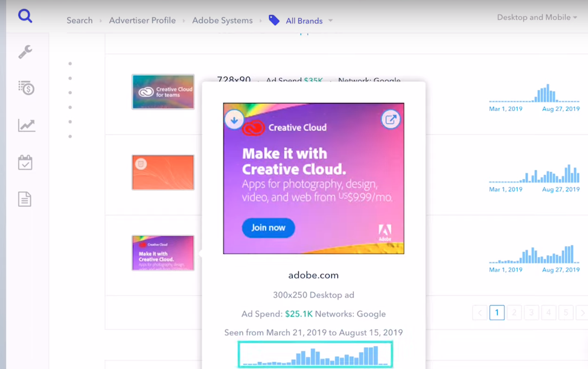The image size is (588, 369).
Task: Go to Advertiser Profile breadcrumb
Action: point(142,20)
